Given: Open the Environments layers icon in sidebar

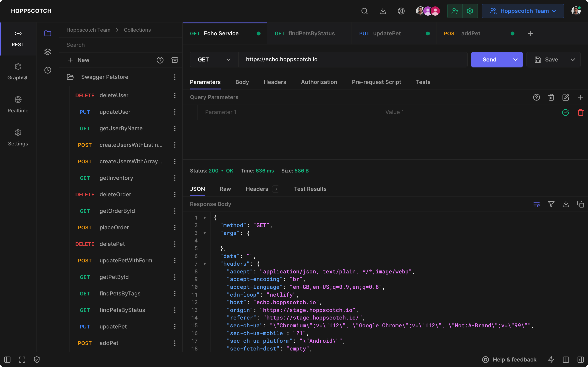Looking at the screenshot, I should [x=48, y=52].
